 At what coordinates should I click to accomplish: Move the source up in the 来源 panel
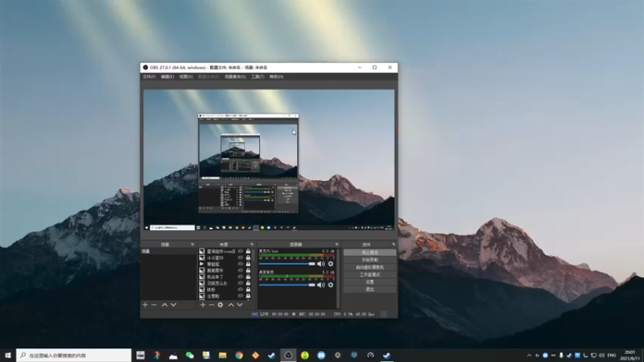pyautogui.click(x=231, y=305)
